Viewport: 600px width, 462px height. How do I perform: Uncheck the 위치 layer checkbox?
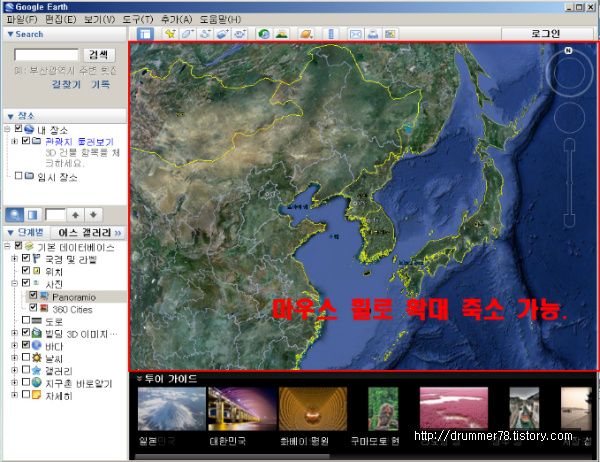[x=26, y=270]
